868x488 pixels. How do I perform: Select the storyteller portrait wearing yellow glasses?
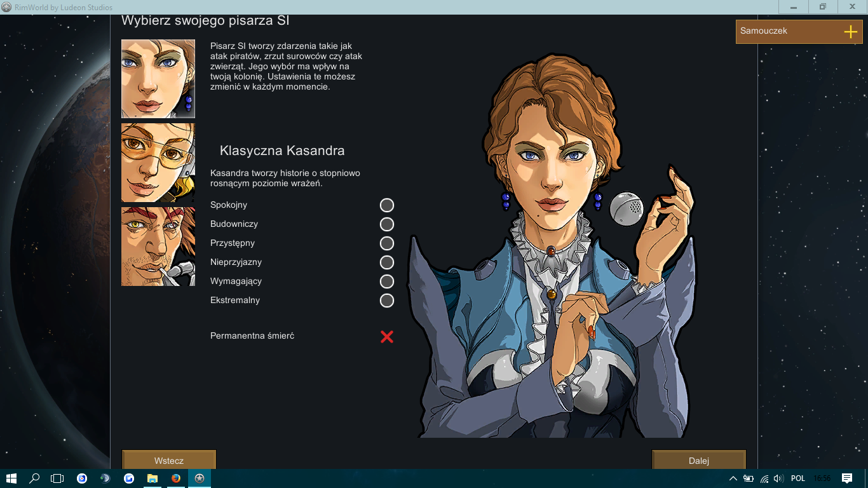(158, 163)
